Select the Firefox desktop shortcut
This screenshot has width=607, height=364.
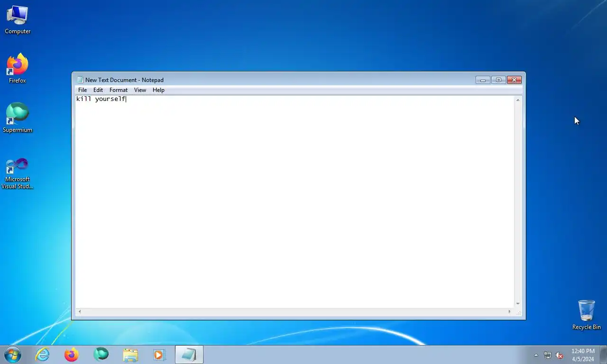(x=18, y=69)
